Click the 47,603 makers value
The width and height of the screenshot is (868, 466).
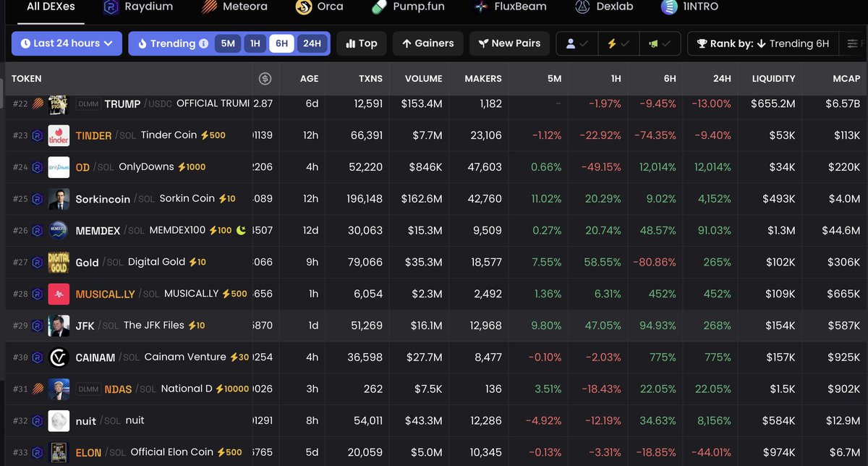pyautogui.click(x=485, y=167)
